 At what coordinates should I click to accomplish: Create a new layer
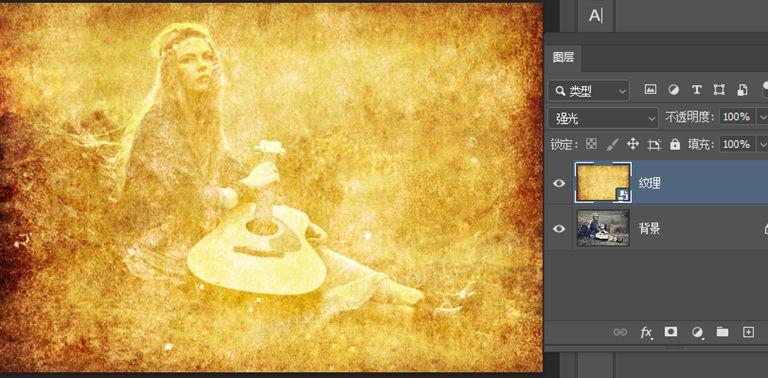pyautogui.click(x=748, y=332)
